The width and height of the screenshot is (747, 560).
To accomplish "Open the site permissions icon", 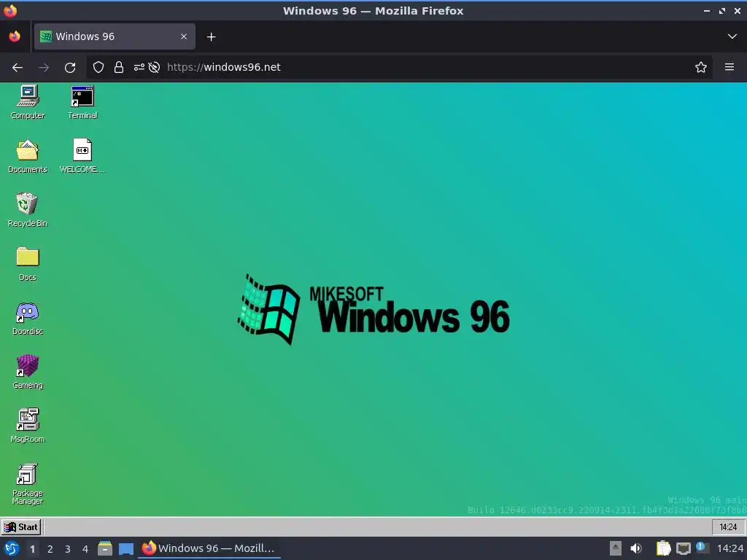I will click(x=139, y=67).
